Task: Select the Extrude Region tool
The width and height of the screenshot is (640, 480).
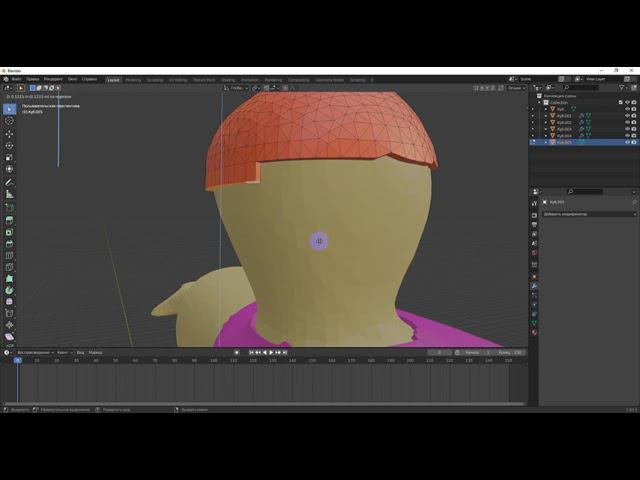Action: [9, 220]
